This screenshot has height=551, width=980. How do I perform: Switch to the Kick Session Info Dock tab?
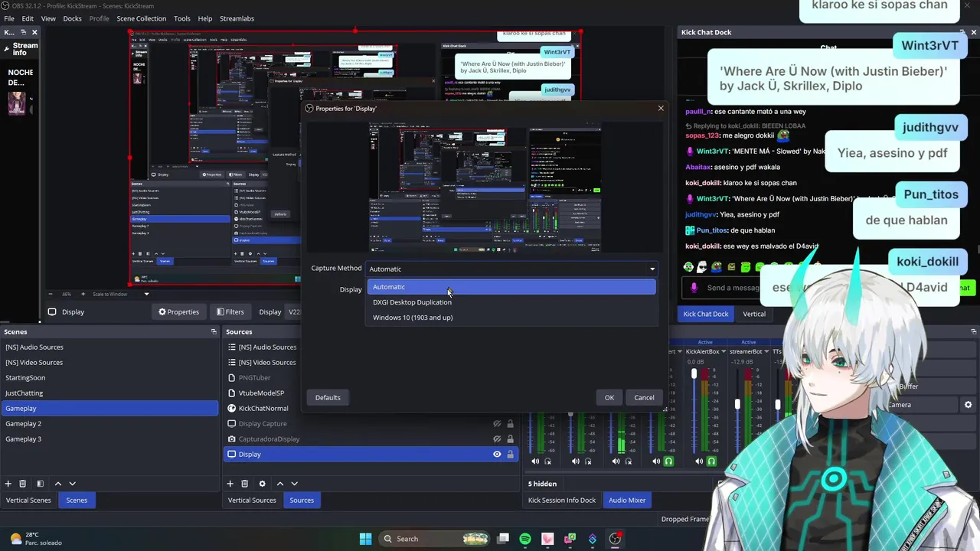562,500
